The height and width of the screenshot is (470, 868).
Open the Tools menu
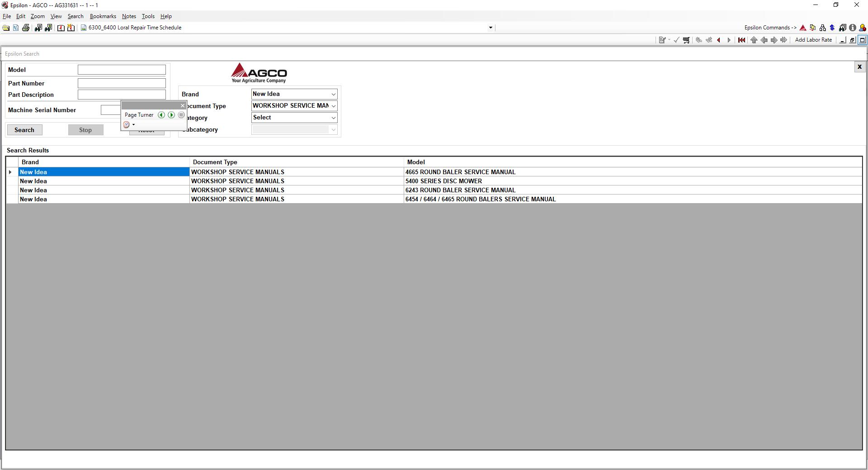[148, 16]
